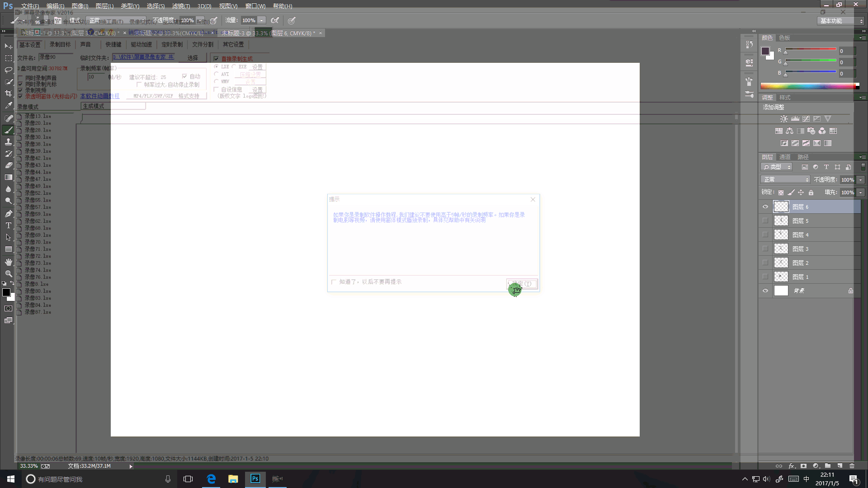The width and height of the screenshot is (868, 488).
Task: Lock transparent pixels icon
Action: point(781,192)
